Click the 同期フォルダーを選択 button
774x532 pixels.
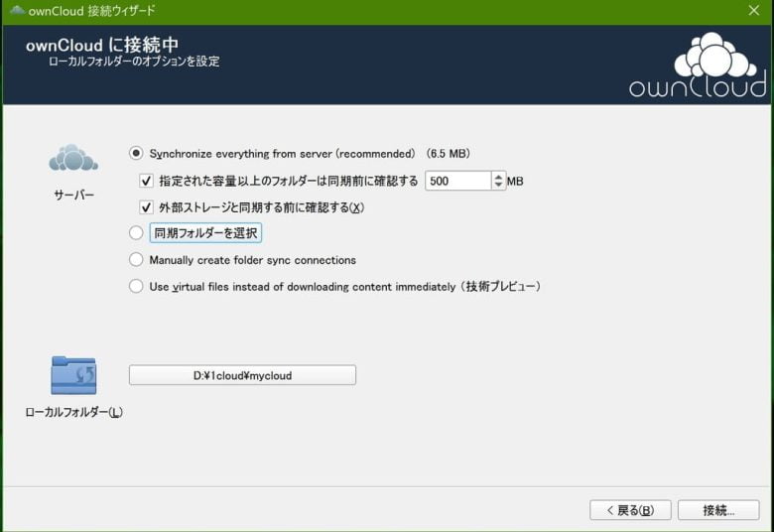pos(205,232)
